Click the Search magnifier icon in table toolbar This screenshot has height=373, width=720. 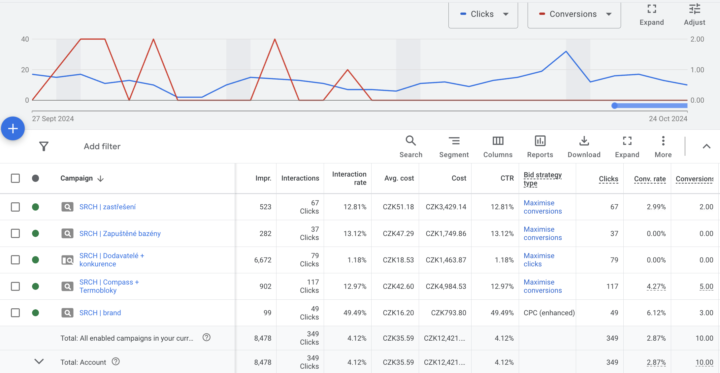(411, 141)
